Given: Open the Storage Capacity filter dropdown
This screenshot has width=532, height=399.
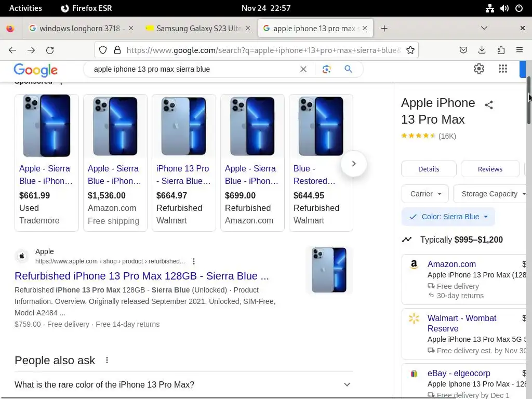Looking at the screenshot, I should click(x=490, y=194).
